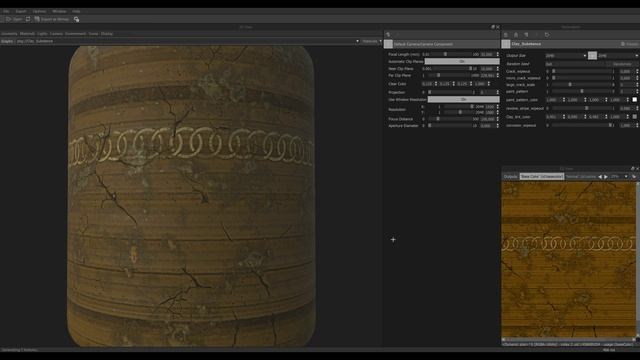Toggle the Output Size ratio lock
Image resolution: width=640 pixels, height=360 pixels.
(x=592, y=56)
